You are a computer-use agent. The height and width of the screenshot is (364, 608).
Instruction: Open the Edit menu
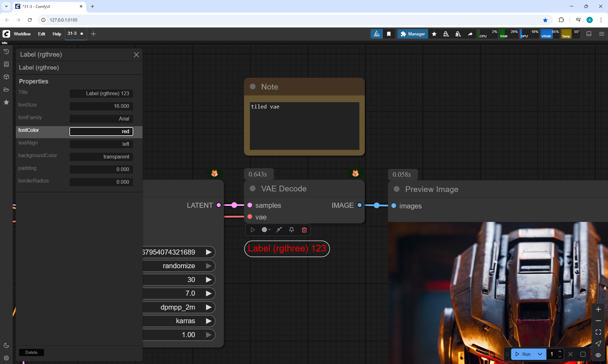click(x=41, y=34)
